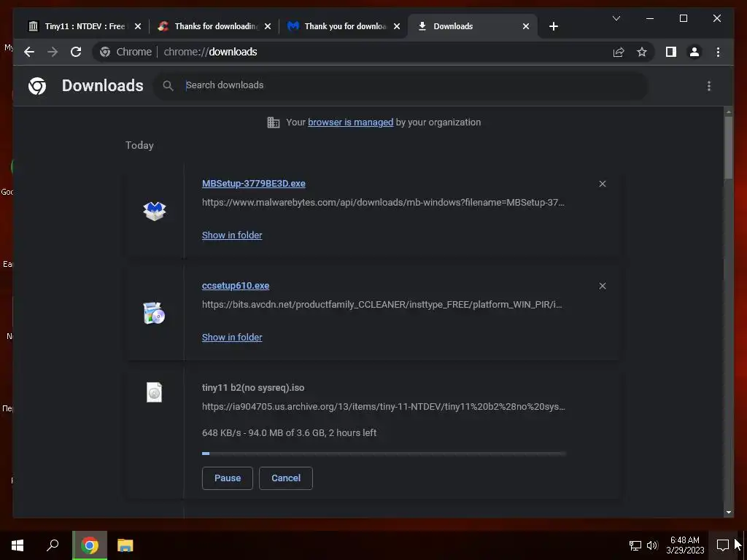
Task: Click the archive.org tiny11 URL text
Action: coord(384,407)
